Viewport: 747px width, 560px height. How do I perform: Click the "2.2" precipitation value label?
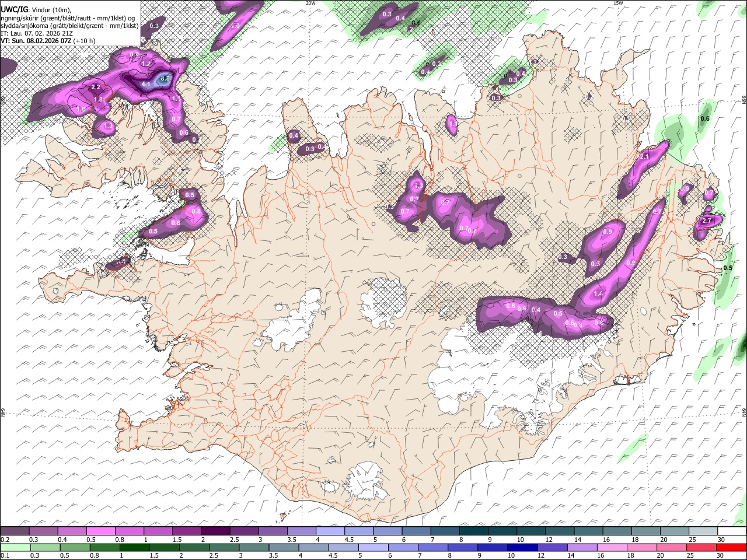[x=96, y=87]
